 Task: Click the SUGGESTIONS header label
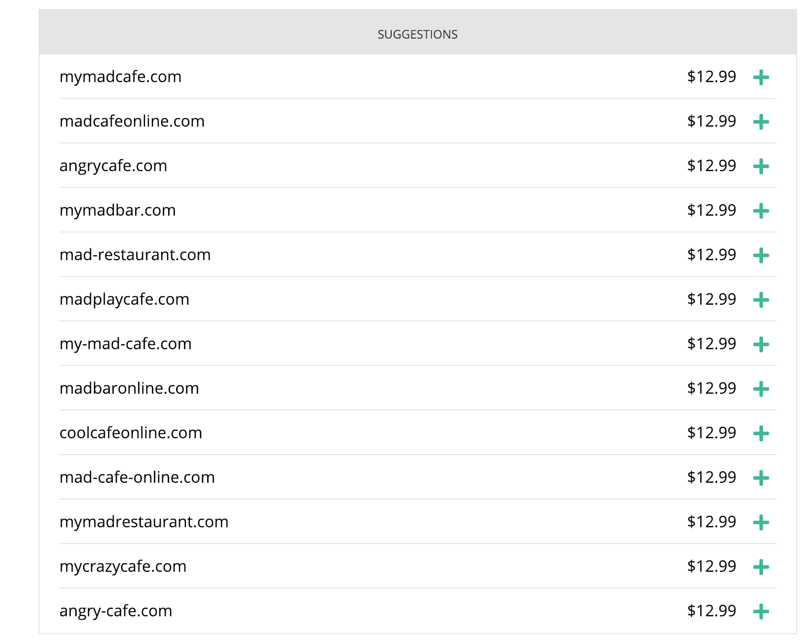(x=417, y=35)
